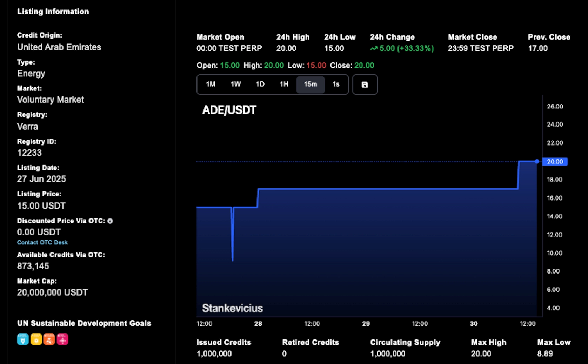Click the Retired Credits value 0
Viewport: 588px width, 364px height.
pyautogui.click(x=284, y=354)
